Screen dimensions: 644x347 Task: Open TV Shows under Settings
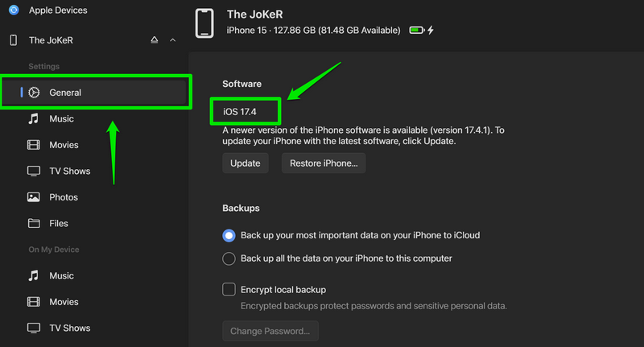69,171
